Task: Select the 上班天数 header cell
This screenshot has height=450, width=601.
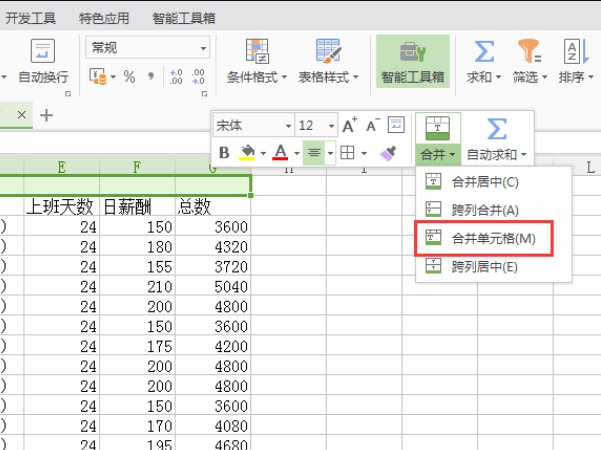Action: [x=61, y=206]
